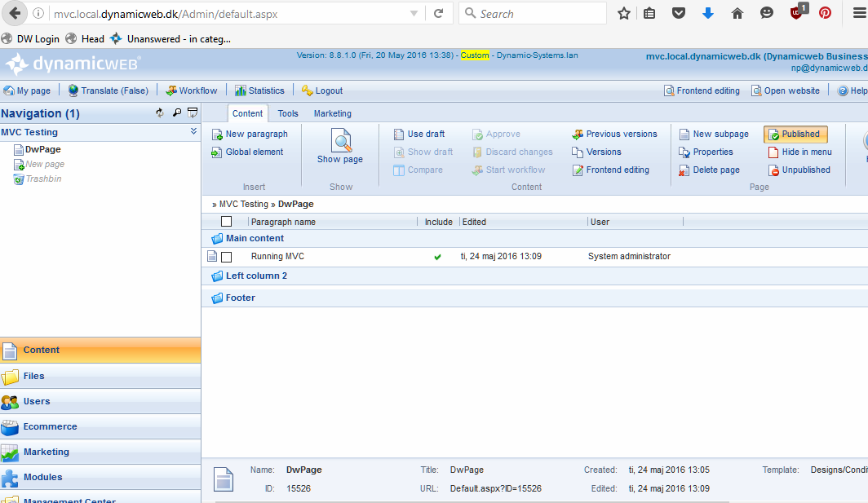
Task: Insert a Global element
Action: 254,152
